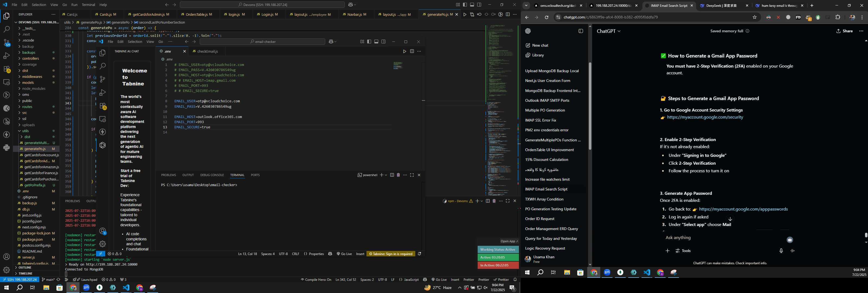Bookmark this page with Chrome star icon
This screenshot has width=868, height=293.
tap(754, 17)
